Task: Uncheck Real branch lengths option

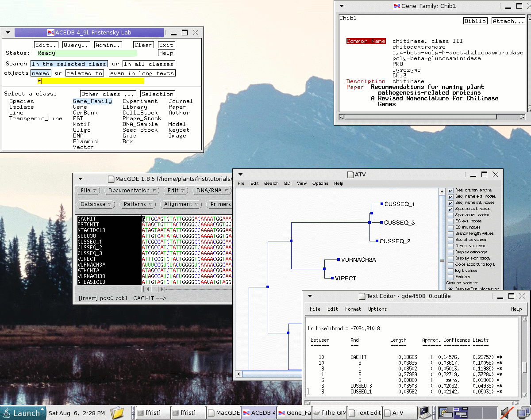Action: click(x=450, y=190)
